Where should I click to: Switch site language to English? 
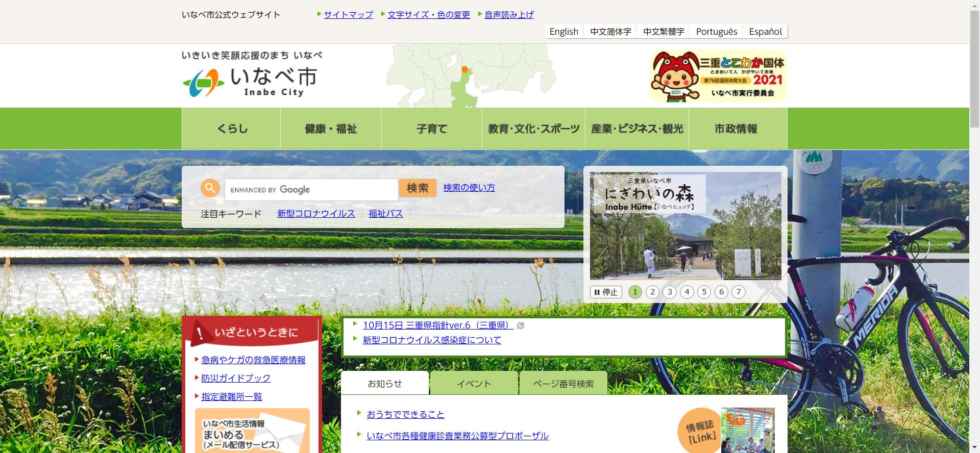point(563,32)
